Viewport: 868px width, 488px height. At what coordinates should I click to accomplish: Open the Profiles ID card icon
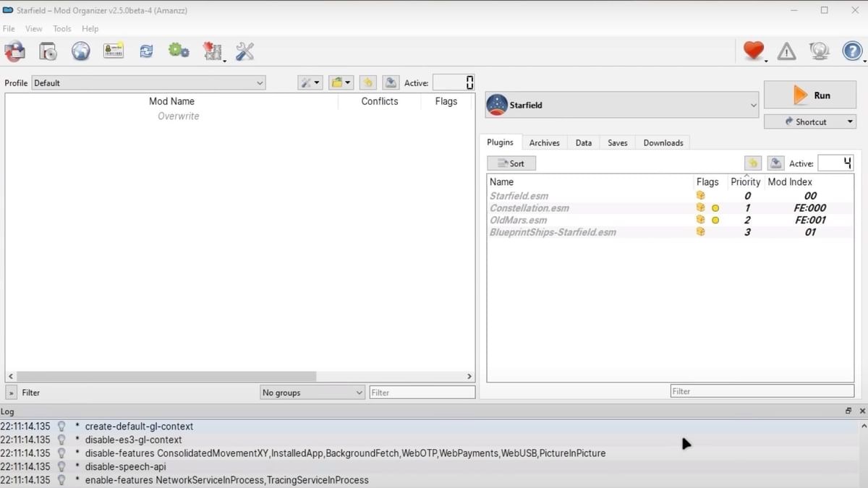(x=113, y=51)
